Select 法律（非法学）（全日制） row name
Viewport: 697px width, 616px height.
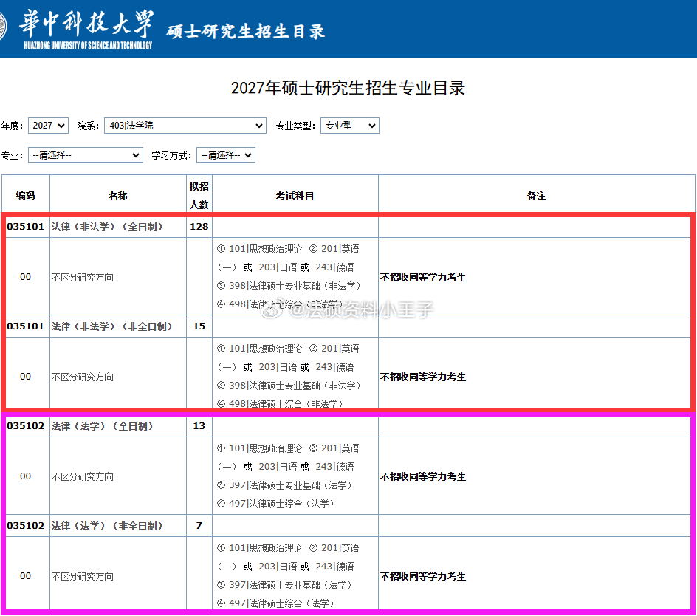pyautogui.click(x=107, y=227)
